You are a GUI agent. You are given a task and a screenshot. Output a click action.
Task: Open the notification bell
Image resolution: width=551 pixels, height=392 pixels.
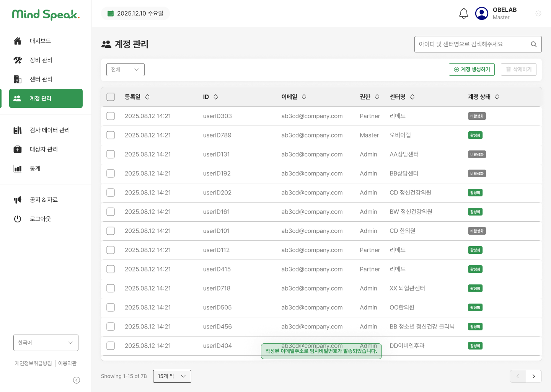pyautogui.click(x=464, y=13)
